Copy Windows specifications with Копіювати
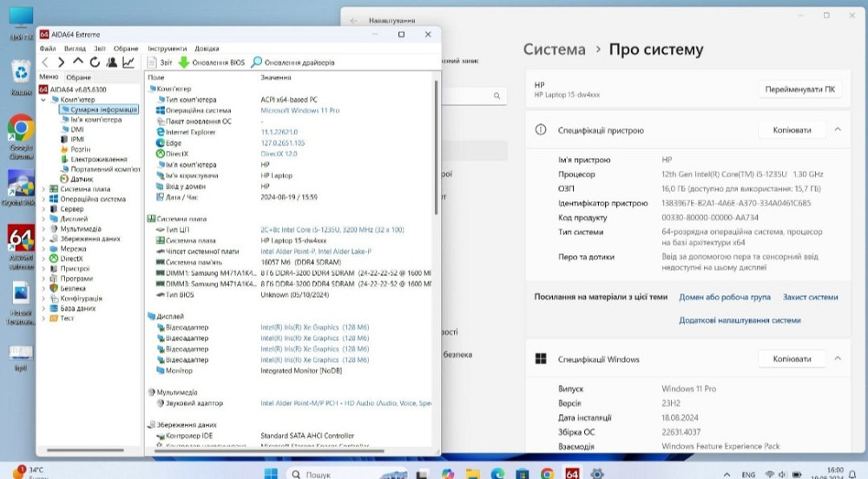Image resolution: width=868 pixels, height=479 pixels. (x=792, y=359)
